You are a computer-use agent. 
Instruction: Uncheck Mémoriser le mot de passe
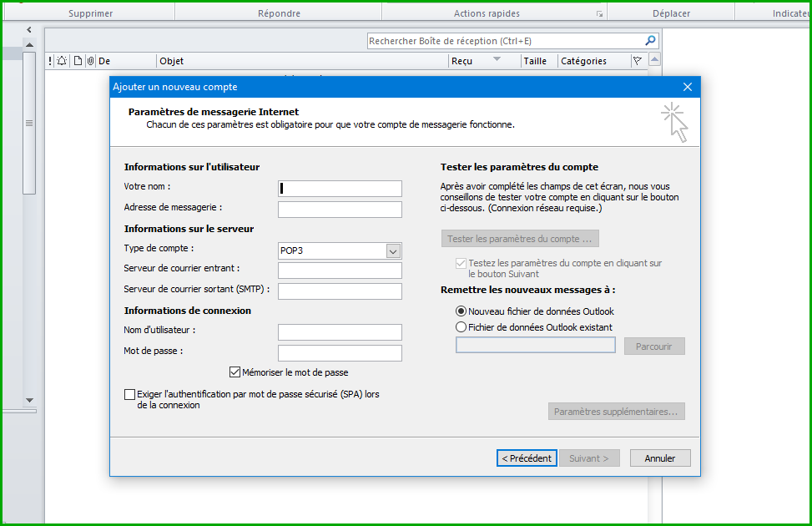coord(235,372)
